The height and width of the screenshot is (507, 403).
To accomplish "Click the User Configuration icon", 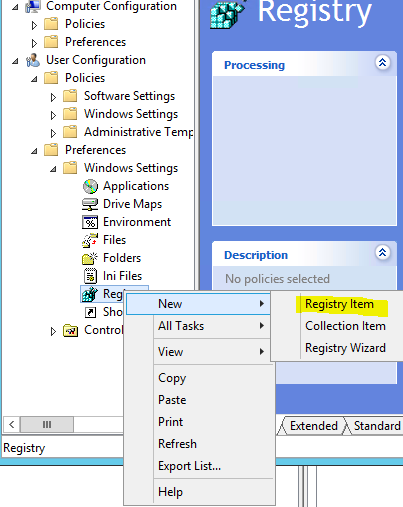I will coord(33,60).
